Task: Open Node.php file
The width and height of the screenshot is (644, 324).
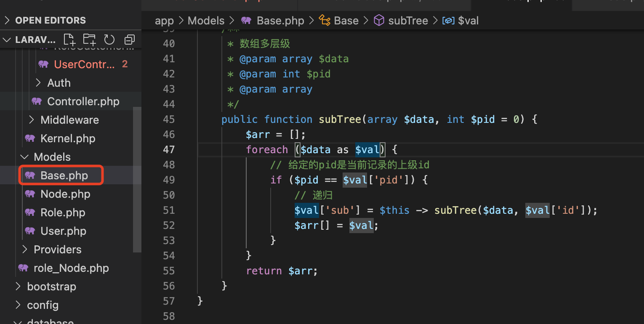Action: tap(65, 194)
